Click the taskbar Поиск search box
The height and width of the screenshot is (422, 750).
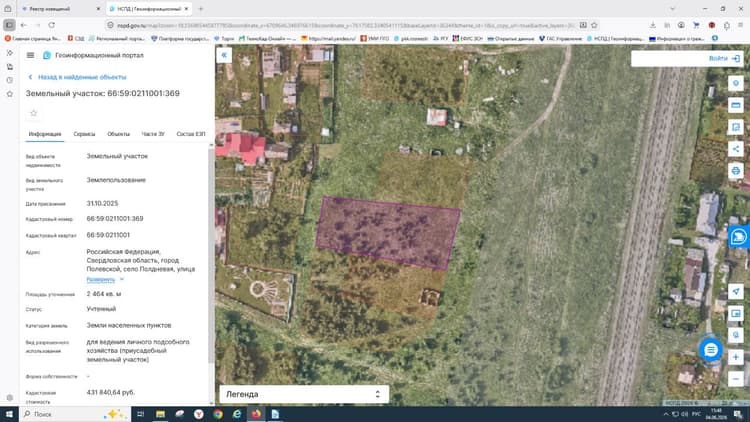(x=75, y=414)
